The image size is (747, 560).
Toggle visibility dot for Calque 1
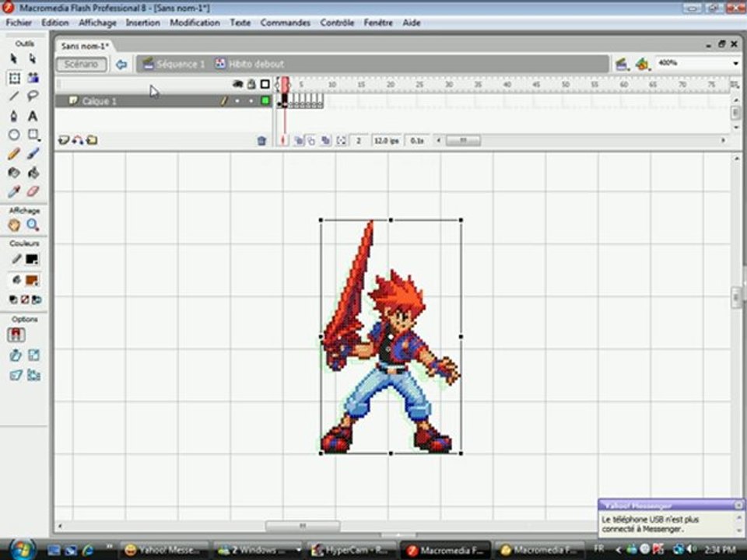click(x=237, y=101)
